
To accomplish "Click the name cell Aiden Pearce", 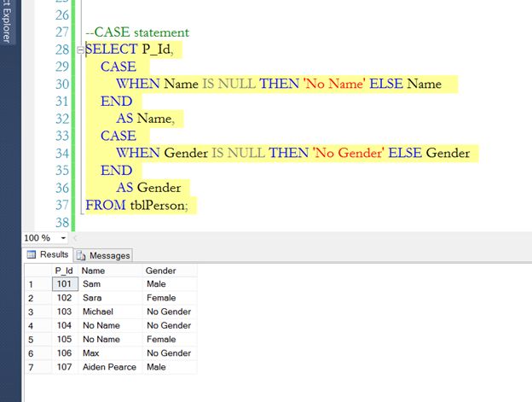I will pyautogui.click(x=109, y=367).
